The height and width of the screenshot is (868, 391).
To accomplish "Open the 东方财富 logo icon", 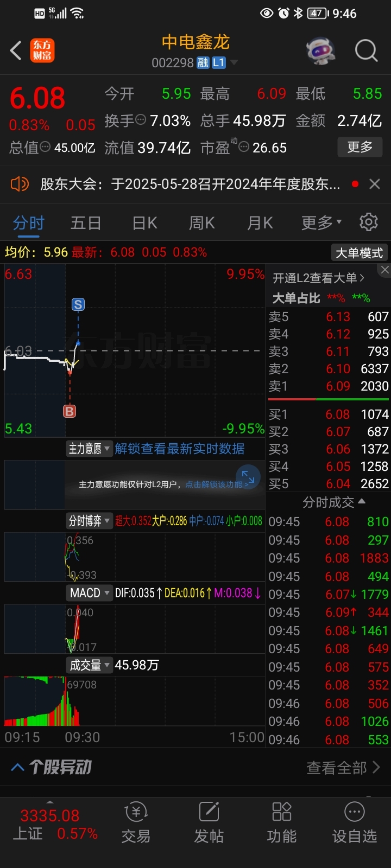I will [42, 50].
